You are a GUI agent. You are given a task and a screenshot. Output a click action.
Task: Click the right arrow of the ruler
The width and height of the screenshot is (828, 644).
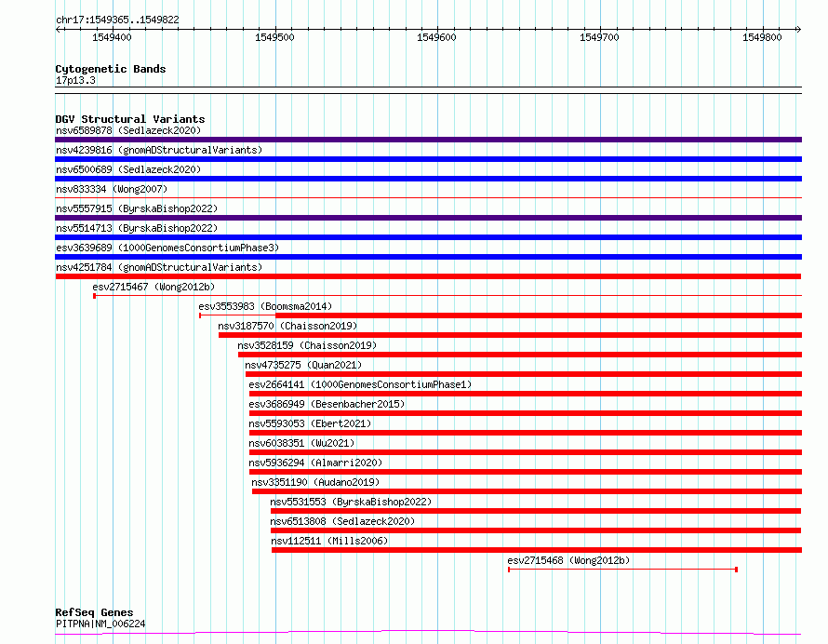coord(798,29)
